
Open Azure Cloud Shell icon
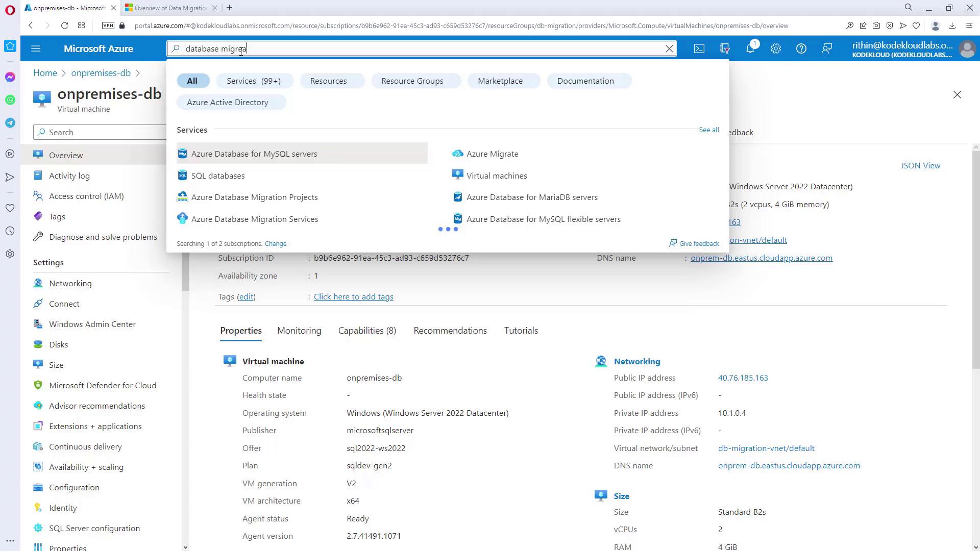[x=699, y=48]
